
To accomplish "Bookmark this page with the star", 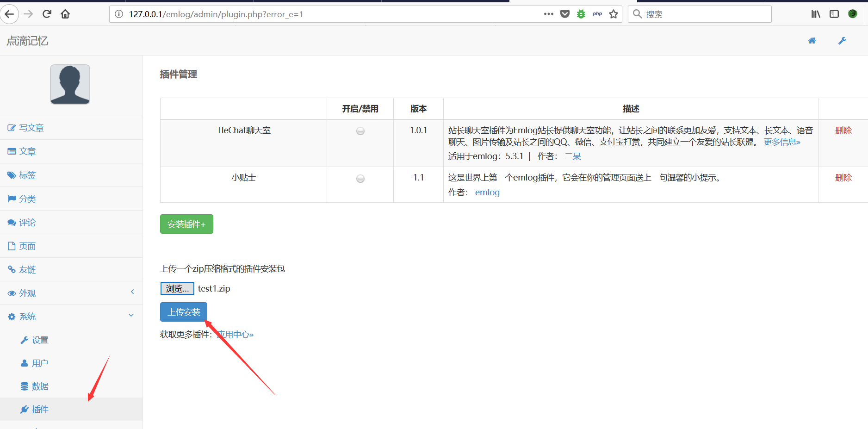I will tap(614, 14).
